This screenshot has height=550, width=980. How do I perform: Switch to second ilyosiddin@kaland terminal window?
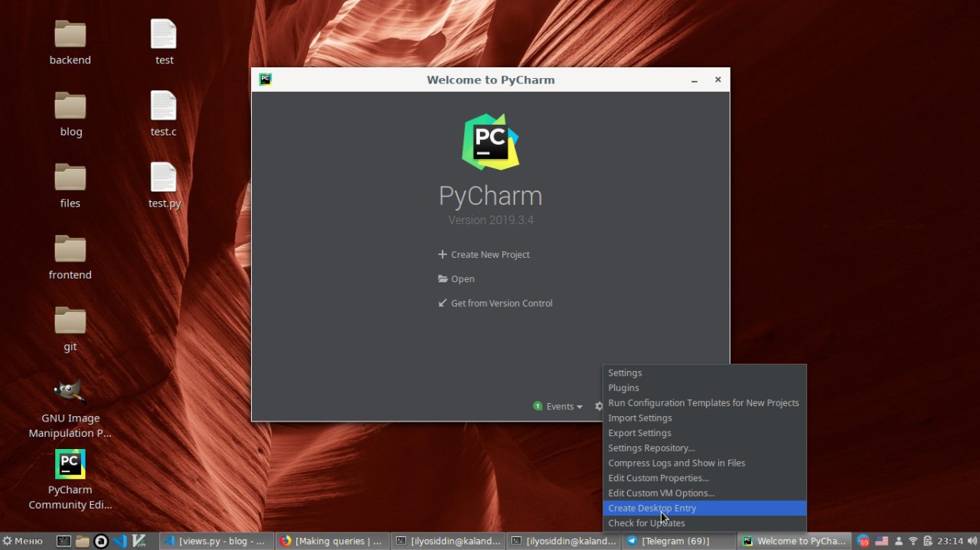[563, 541]
